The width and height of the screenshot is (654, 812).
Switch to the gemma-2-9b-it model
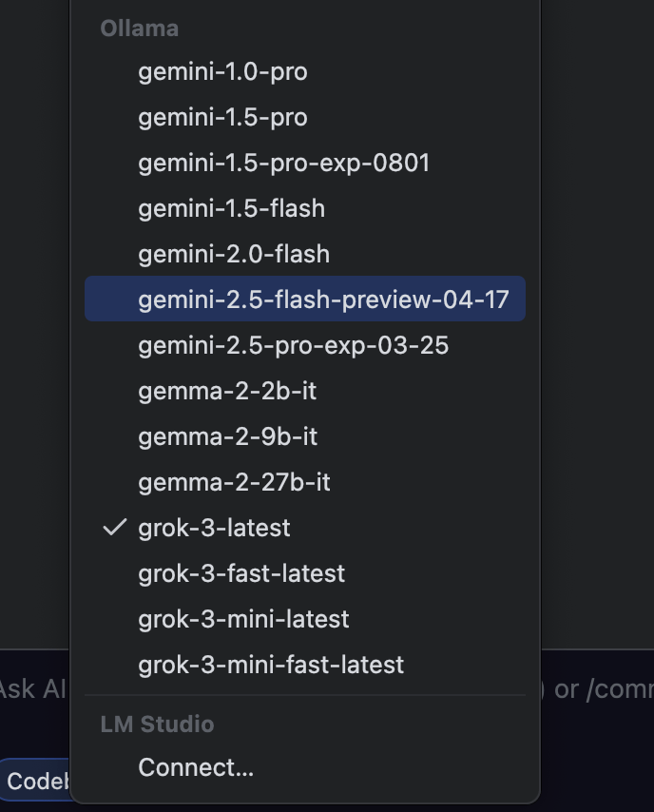[227, 436]
